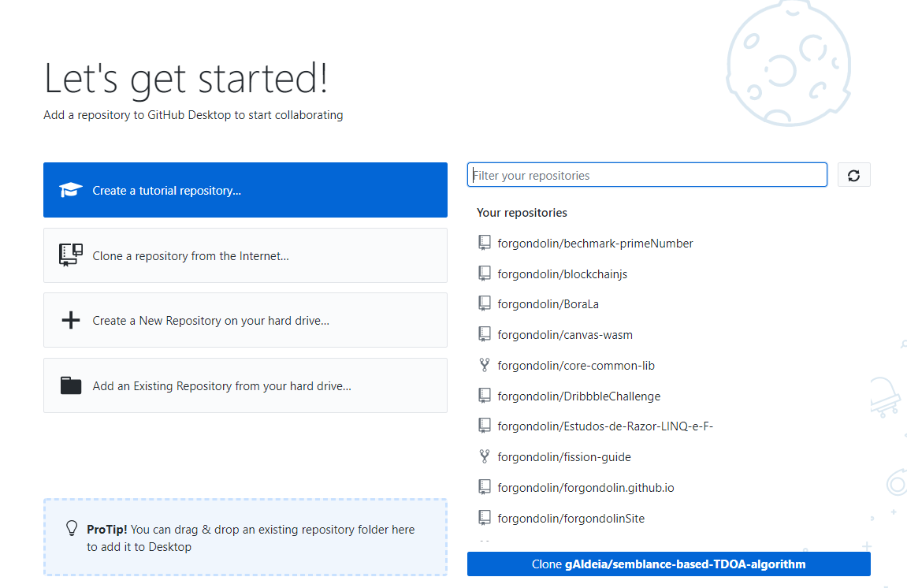907x588 pixels.
Task: Click repo icon beside forgondolin/BoraLa
Action: pos(485,303)
